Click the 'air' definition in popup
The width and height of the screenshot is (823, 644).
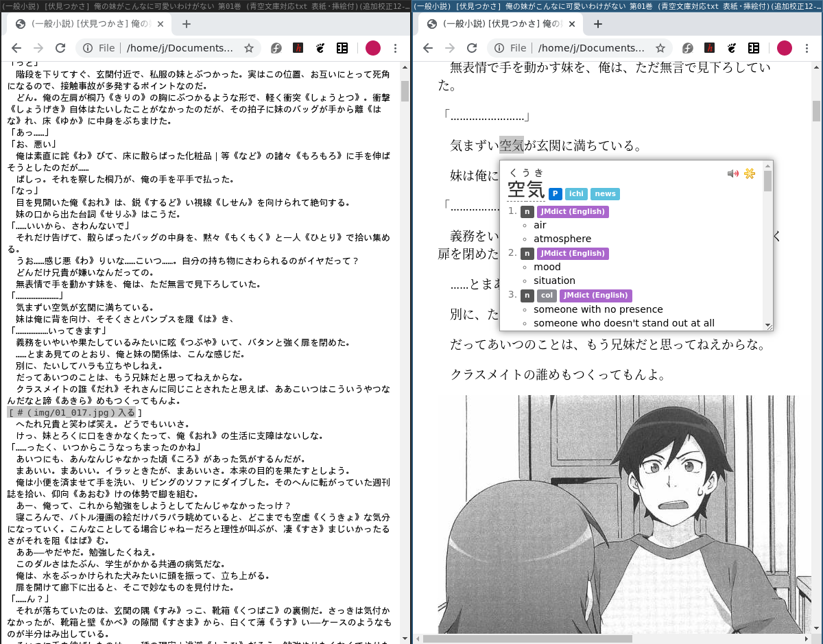(540, 225)
